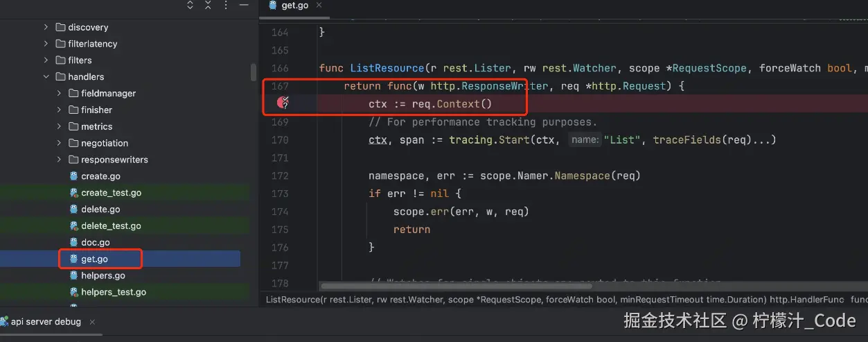Click the fieldmanager folder icon
Image resolution: width=868 pixels, height=342 pixels.
coord(73,94)
